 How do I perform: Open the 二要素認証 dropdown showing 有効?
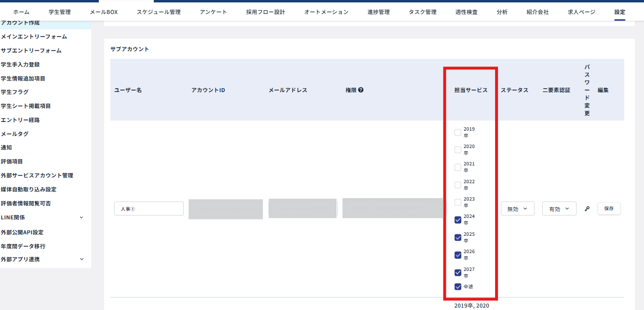point(559,209)
